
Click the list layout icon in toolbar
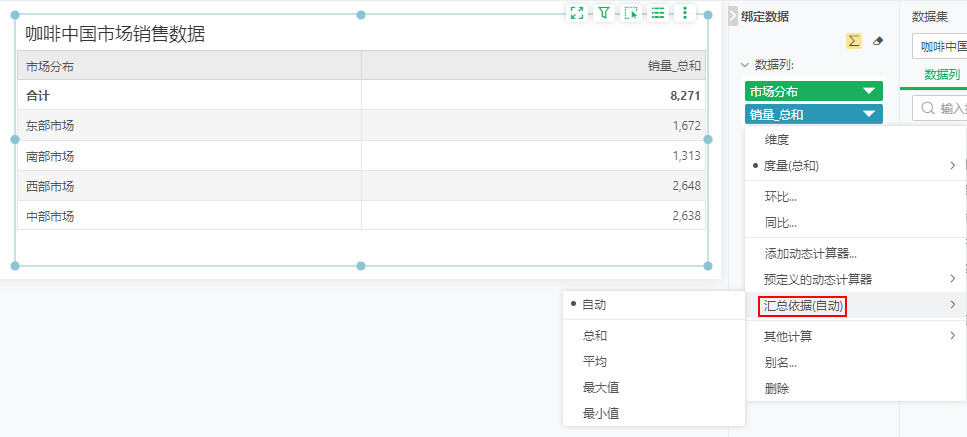(x=658, y=13)
